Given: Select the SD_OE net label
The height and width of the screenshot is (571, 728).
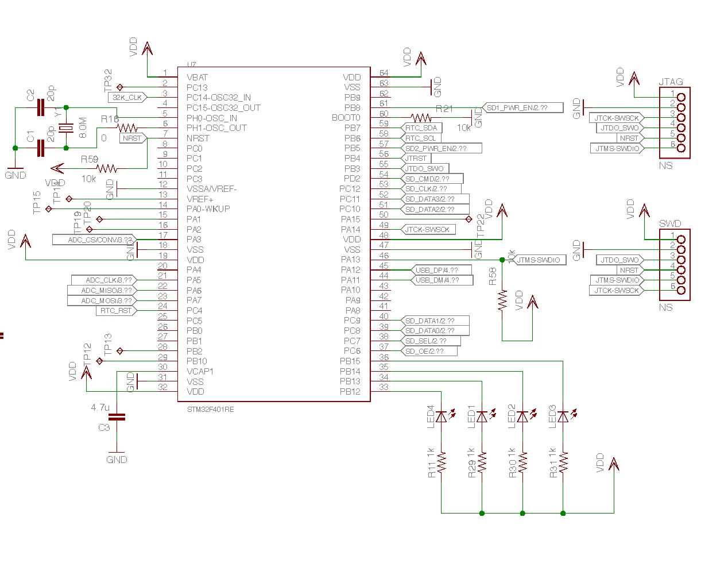Looking at the screenshot, I should [x=428, y=351].
